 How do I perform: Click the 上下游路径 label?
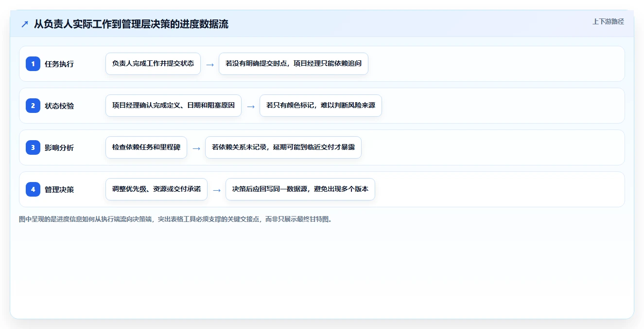point(608,22)
